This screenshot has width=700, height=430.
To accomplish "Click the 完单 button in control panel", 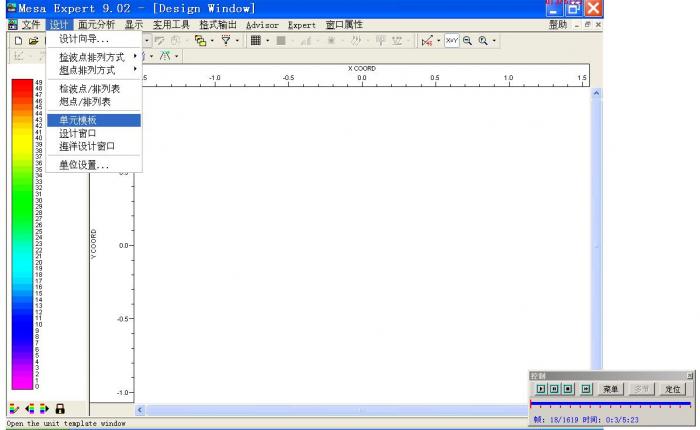I will tap(611, 388).
